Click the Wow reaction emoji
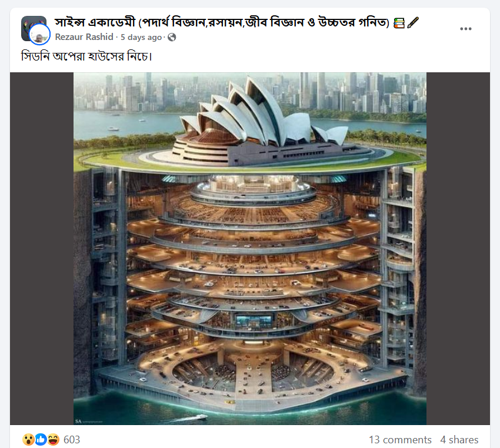500x448 pixels. pos(28,439)
